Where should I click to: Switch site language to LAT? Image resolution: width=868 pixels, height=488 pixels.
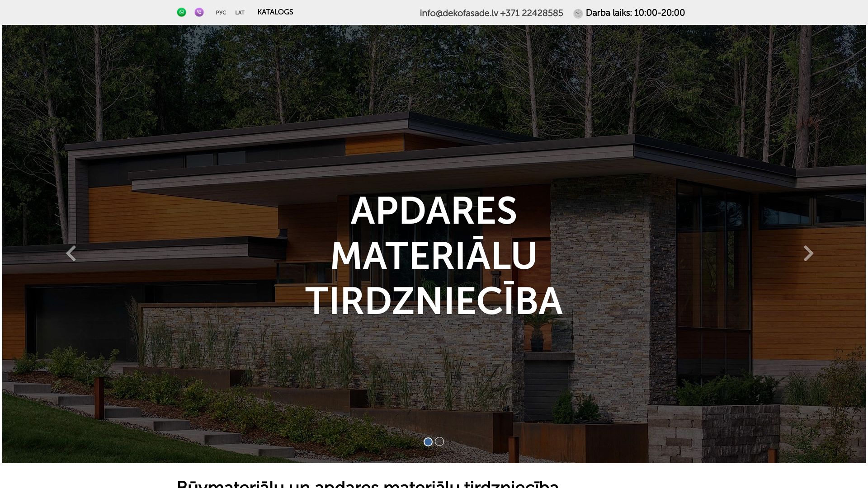click(240, 13)
